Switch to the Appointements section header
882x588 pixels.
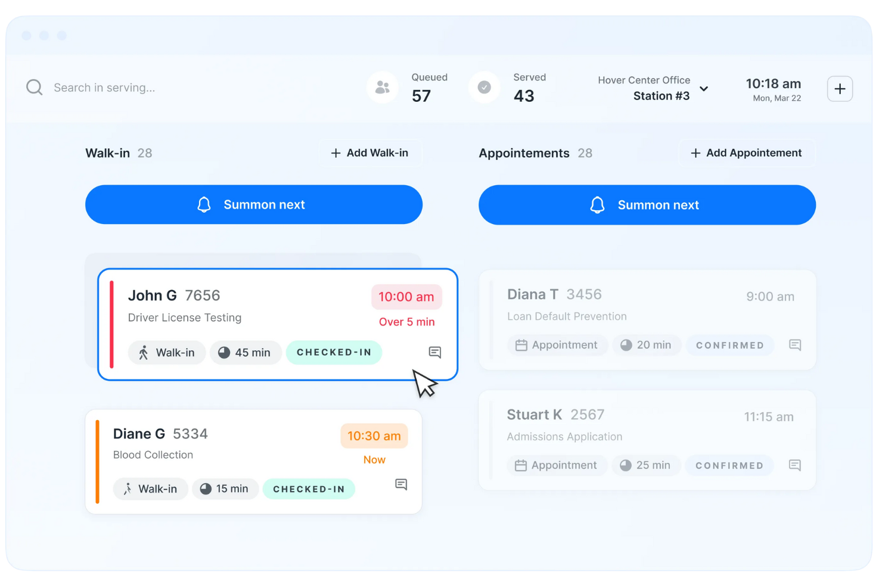point(524,153)
